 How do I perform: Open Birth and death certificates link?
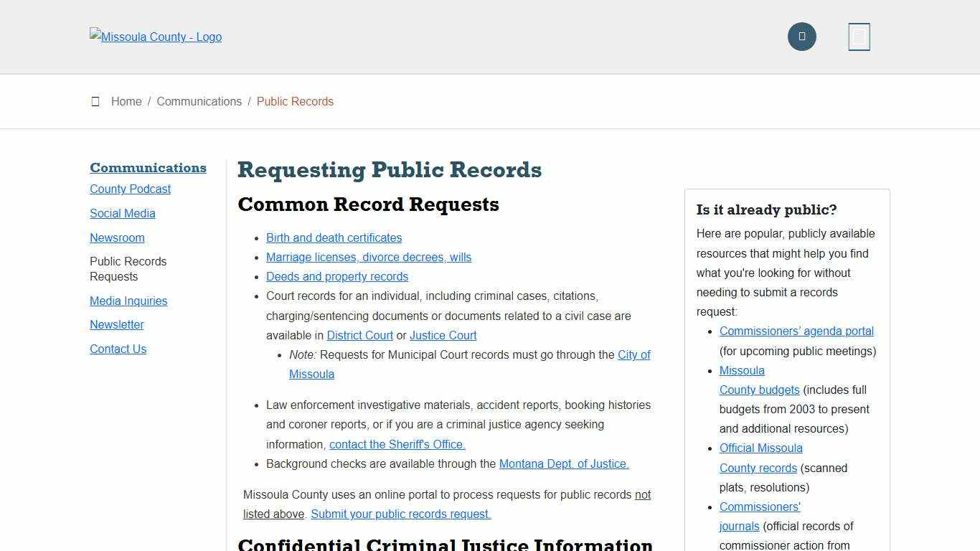click(334, 237)
